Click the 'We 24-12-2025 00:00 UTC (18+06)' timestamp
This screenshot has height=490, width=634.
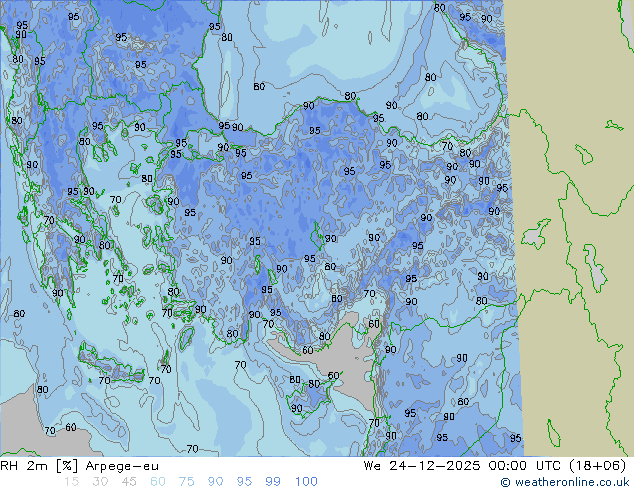(495, 466)
